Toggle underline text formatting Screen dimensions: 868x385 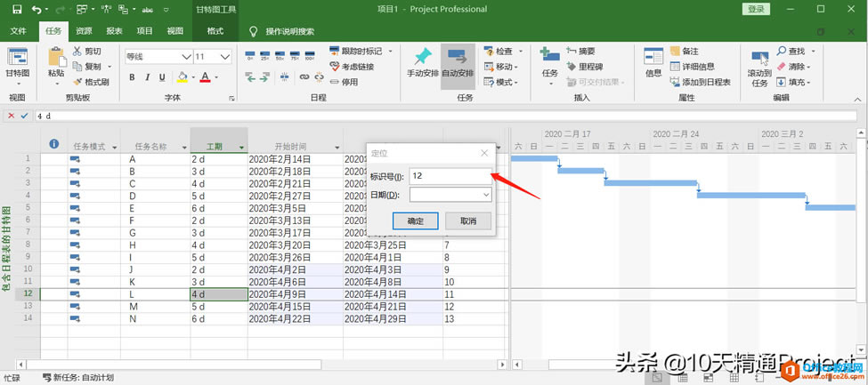pyautogui.click(x=162, y=77)
